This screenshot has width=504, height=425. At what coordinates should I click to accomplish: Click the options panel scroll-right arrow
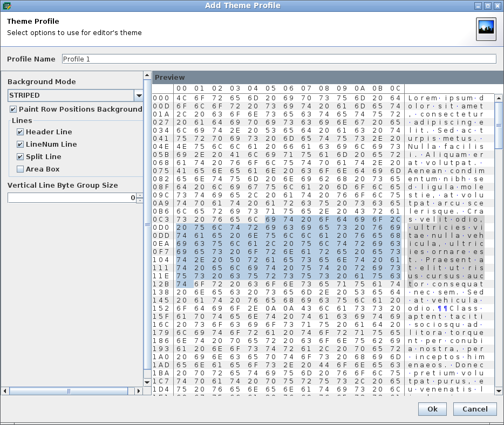(x=138, y=391)
